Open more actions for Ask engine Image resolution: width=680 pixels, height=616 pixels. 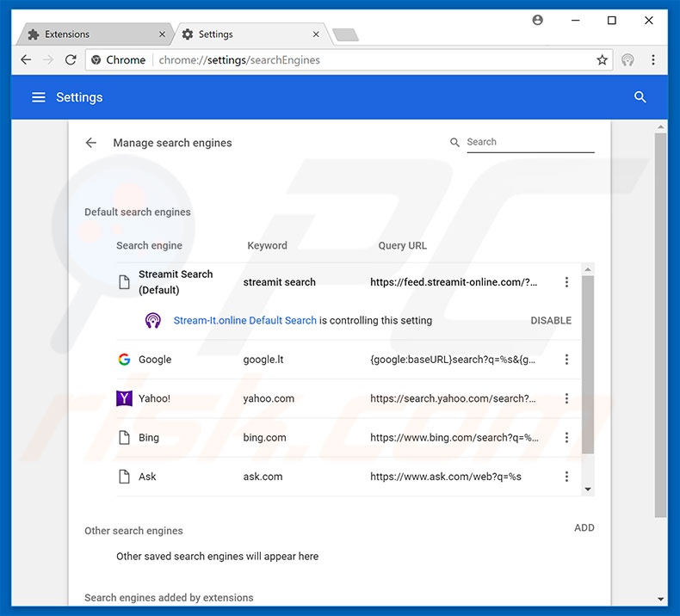pyautogui.click(x=566, y=477)
